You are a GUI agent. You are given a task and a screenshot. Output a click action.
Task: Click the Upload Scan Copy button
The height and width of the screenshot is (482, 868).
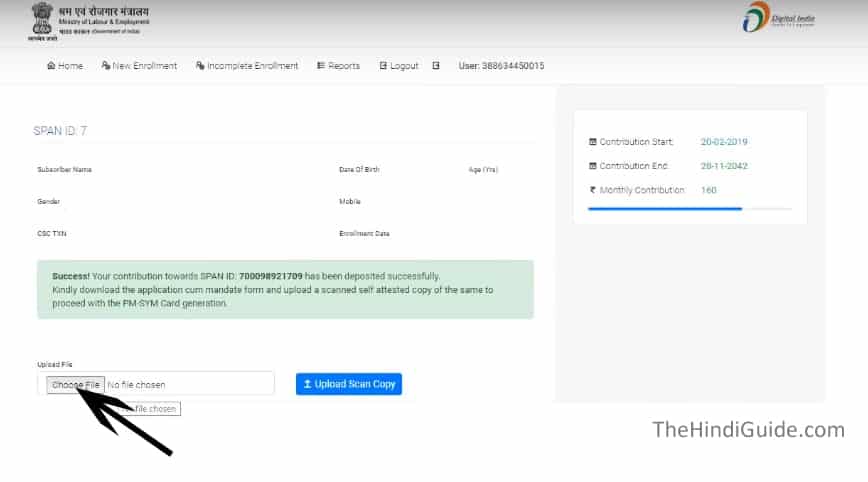click(x=349, y=384)
